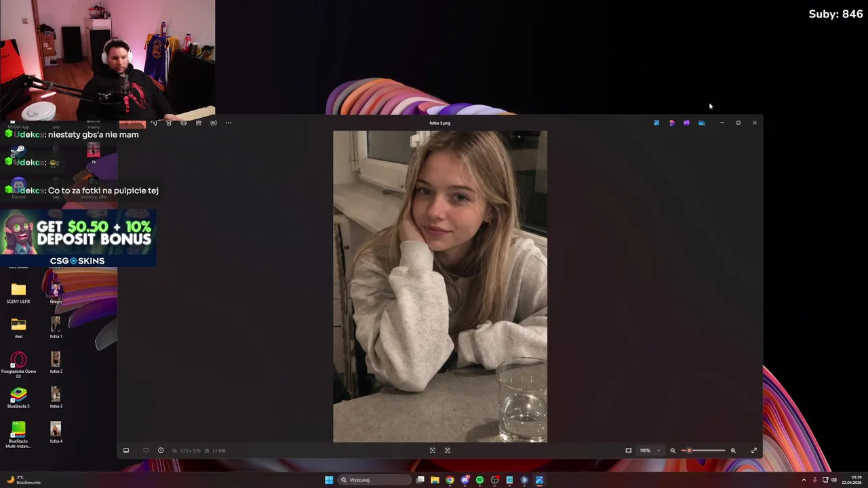Open OneDrive cloud icon in Photos title bar
868x488 pixels.
click(x=701, y=123)
